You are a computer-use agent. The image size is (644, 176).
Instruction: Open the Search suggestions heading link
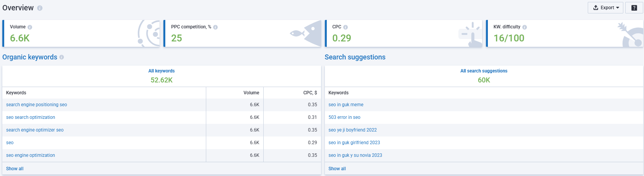coord(355,57)
